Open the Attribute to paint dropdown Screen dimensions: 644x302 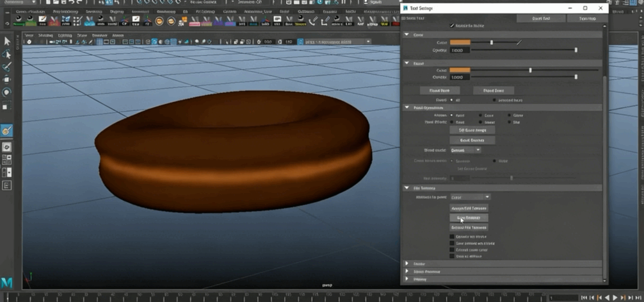[470, 197]
